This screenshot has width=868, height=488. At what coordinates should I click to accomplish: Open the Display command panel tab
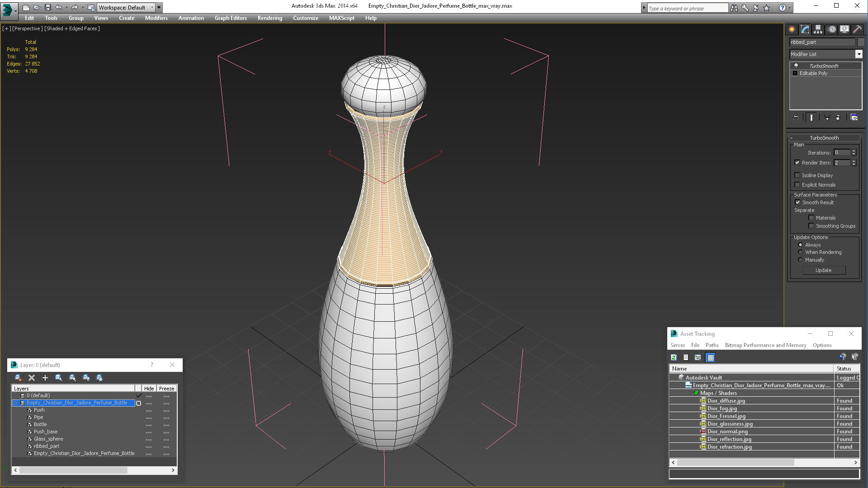(x=844, y=29)
